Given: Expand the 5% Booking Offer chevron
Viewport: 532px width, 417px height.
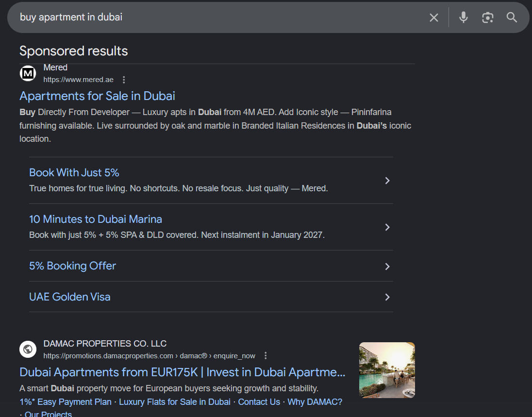Looking at the screenshot, I should click(387, 267).
